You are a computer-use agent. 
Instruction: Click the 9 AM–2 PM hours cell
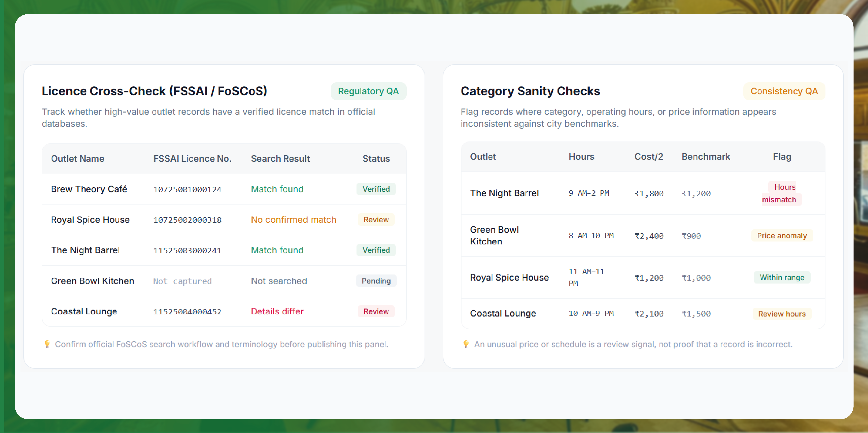[589, 193]
